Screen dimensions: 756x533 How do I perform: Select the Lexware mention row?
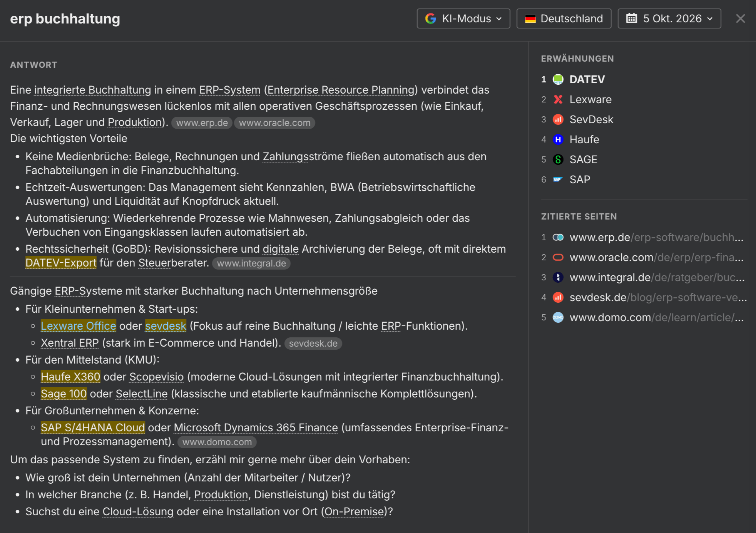(644, 99)
